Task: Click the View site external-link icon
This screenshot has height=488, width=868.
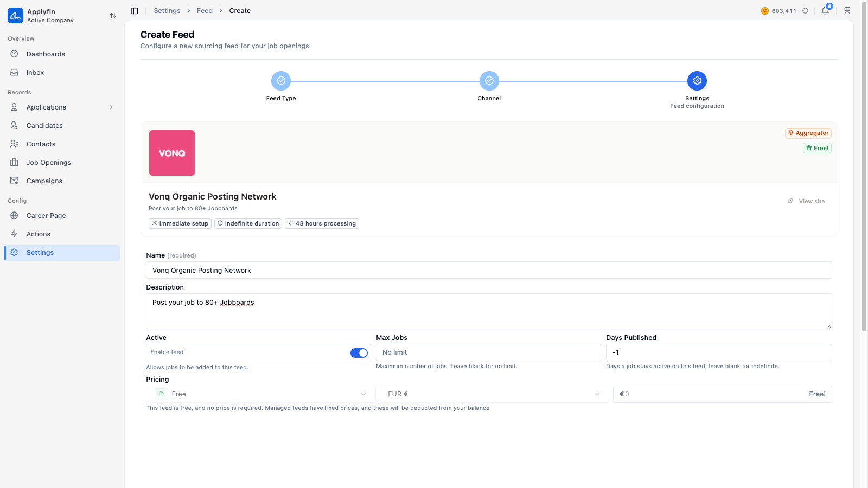Action: point(790,201)
